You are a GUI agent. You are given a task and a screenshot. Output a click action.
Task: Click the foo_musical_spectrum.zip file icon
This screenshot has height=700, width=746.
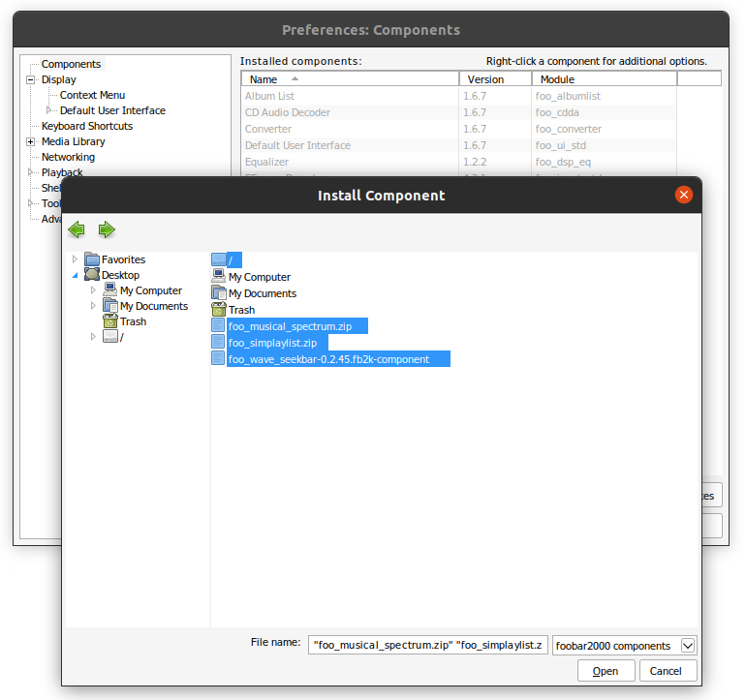218,325
